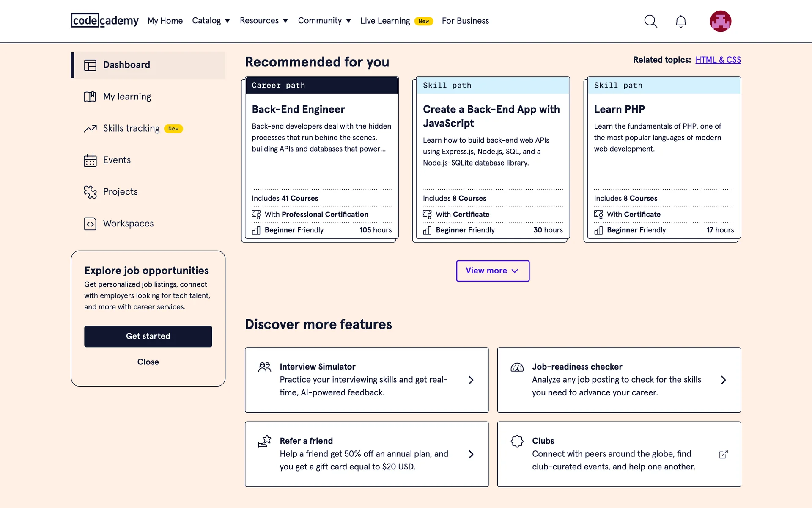Click the Skills tracking trend icon
The height and width of the screenshot is (508, 812).
point(90,129)
